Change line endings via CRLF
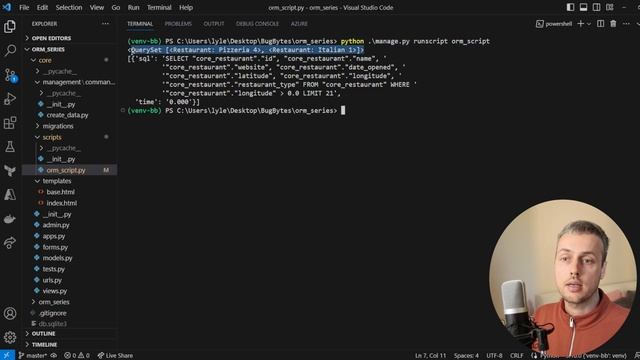The width and height of the screenshot is (640, 360). tap(516, 356)
